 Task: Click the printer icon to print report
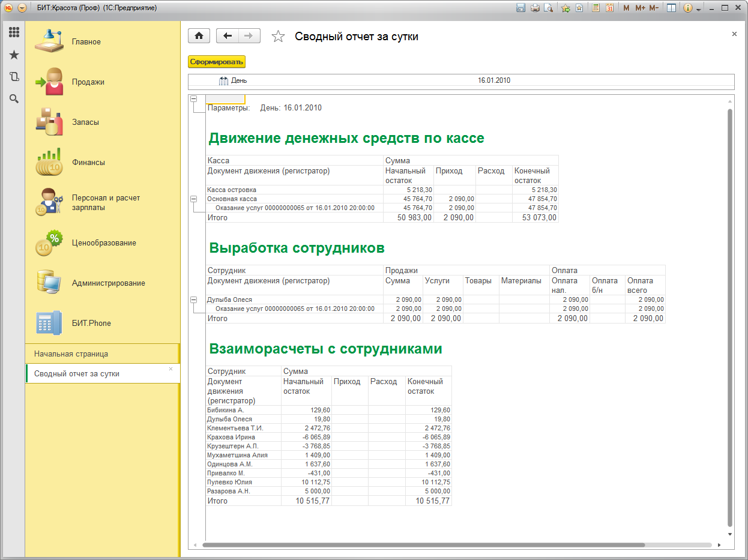point(534,8)
